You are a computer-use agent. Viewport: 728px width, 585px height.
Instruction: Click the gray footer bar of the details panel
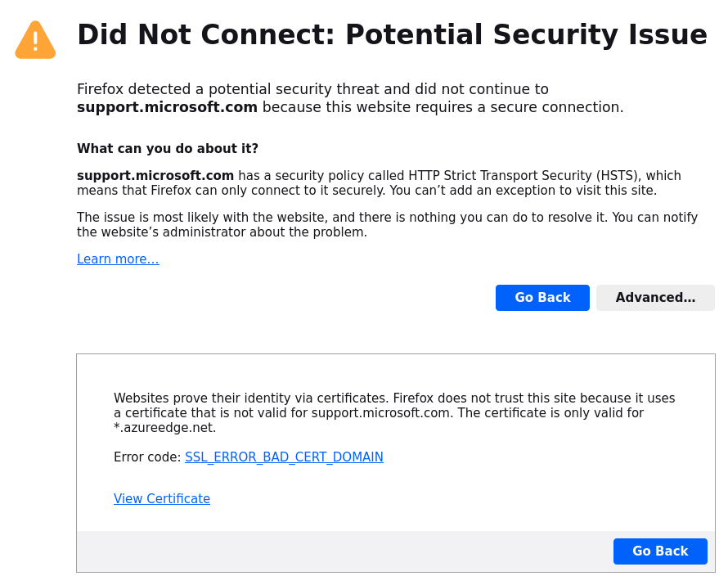(x=344, y=551)
